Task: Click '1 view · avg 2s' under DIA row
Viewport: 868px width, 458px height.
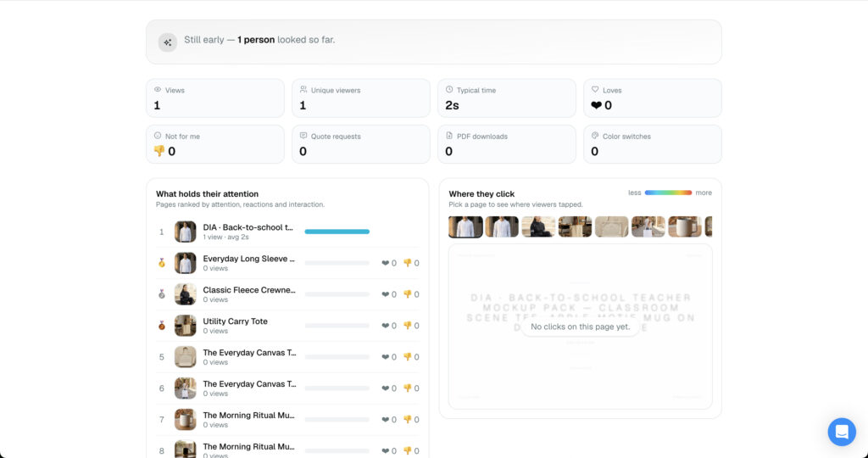Action: [225, 237]
